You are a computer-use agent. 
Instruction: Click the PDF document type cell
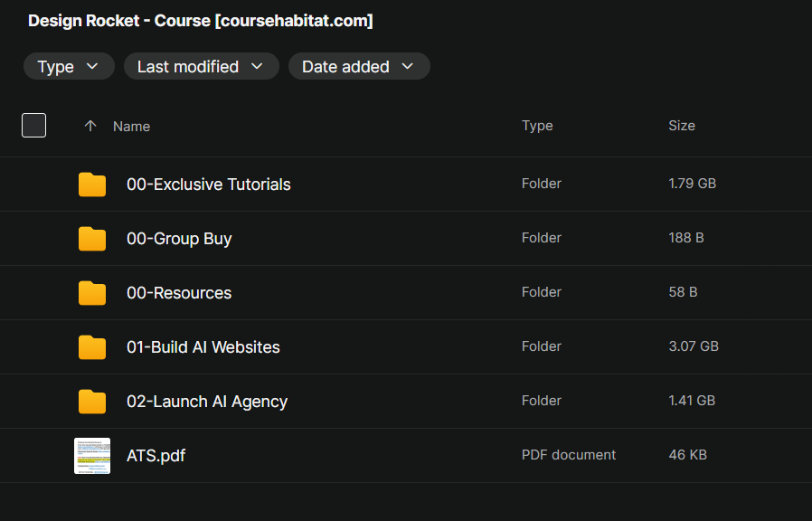[x=569, y=455]
